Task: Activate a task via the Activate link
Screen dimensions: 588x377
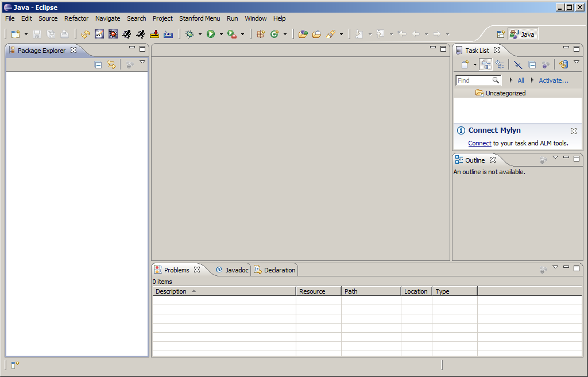Action: [552, 80]
